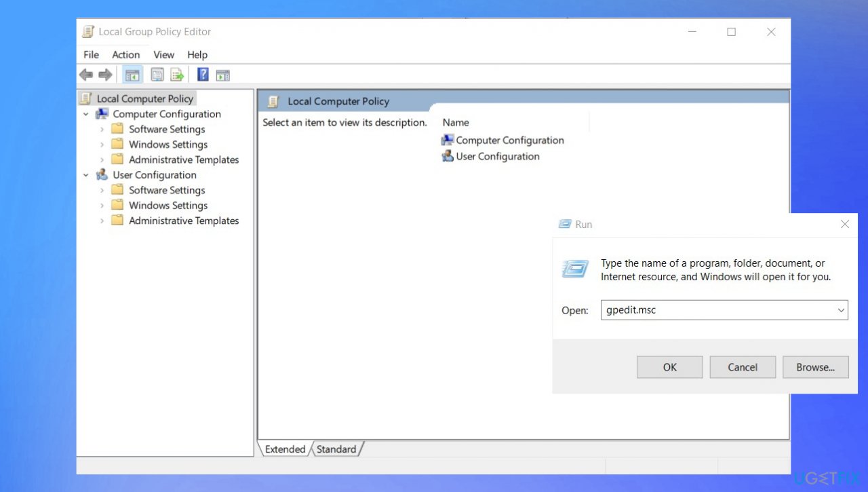Open the File menu

click(91, 55)
